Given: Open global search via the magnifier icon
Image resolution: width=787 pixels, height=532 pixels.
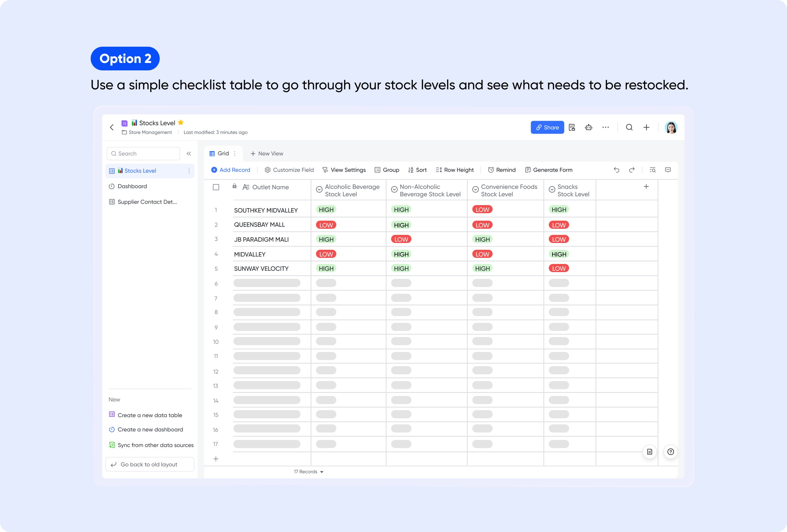Looking at the screenshot, I should tap(629, 127).
